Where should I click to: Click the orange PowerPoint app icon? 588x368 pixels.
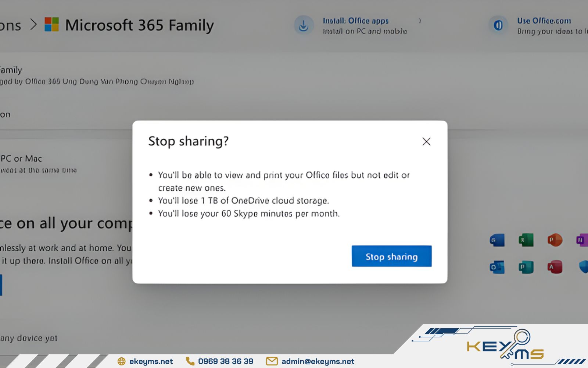point(555,240)
